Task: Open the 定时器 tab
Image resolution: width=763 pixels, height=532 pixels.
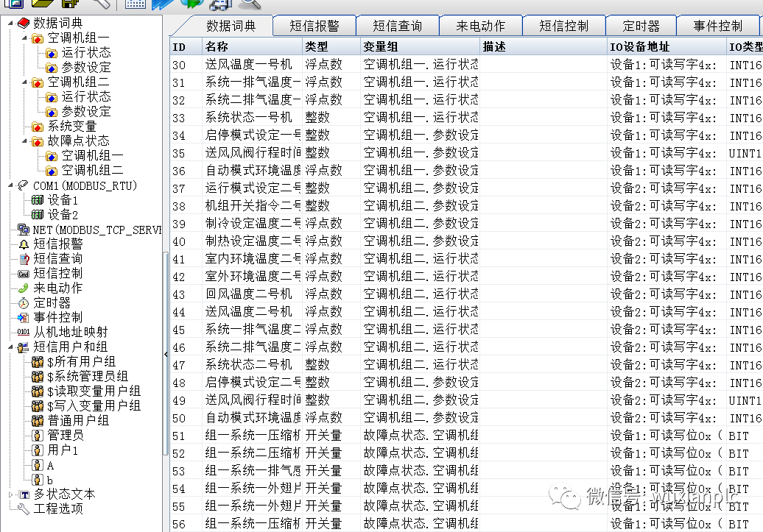Action: point(641,26)
